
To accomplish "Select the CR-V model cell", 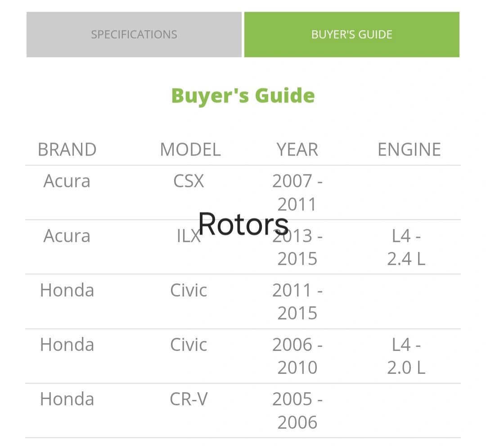I will pos(189,399).
